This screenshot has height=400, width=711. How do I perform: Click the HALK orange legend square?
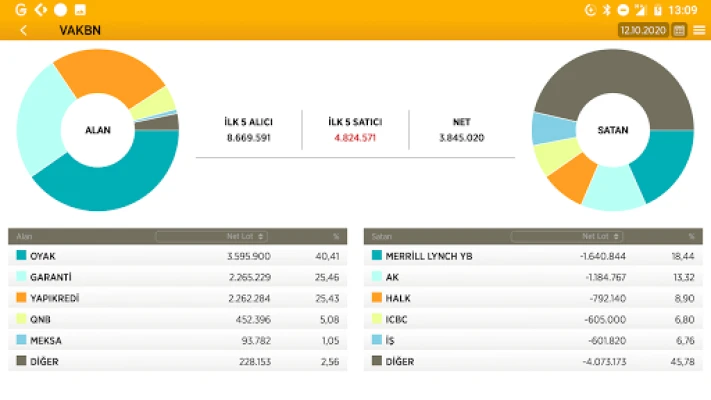point(376,298)
